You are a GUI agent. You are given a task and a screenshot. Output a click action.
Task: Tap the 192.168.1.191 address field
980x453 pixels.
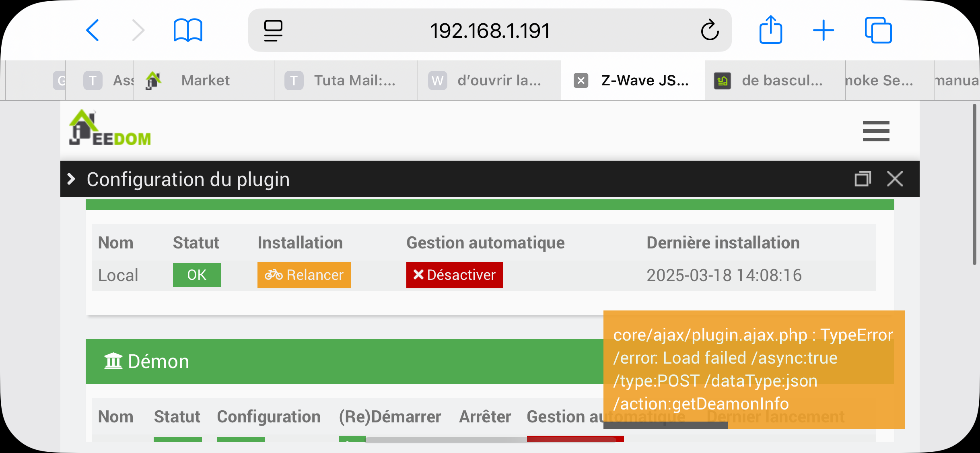point(490,31)
